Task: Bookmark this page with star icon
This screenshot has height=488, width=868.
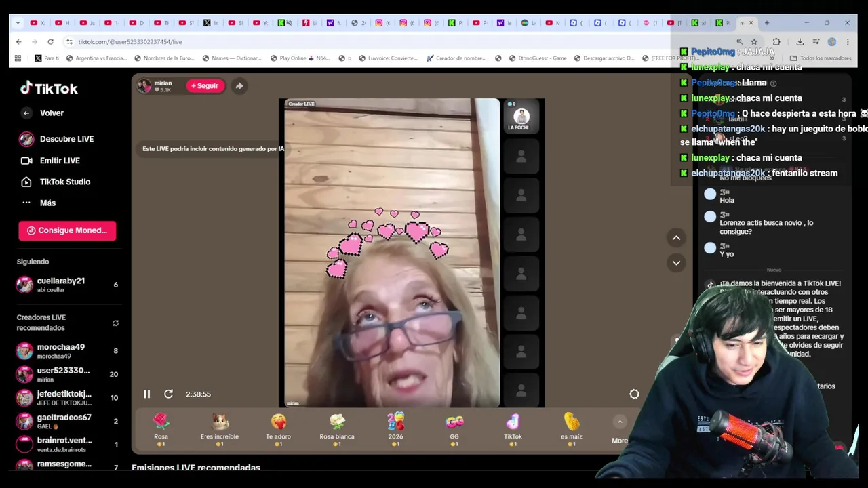Action: pyautogui.click(x=753, y=41)
